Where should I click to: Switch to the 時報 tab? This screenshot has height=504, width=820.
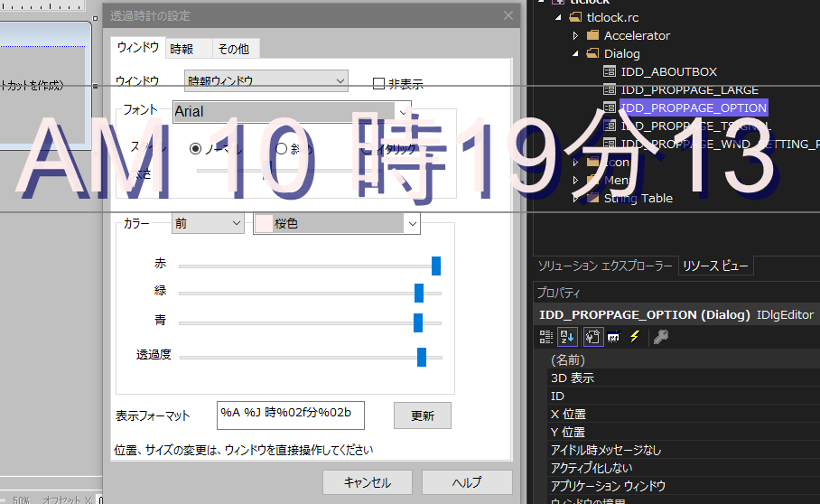pyautogui.click(x=182, y=49)
